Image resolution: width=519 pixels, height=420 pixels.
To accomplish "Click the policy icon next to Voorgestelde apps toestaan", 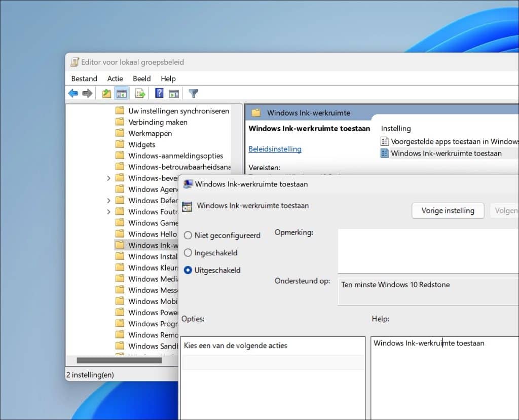I will (x=384, y=141).
